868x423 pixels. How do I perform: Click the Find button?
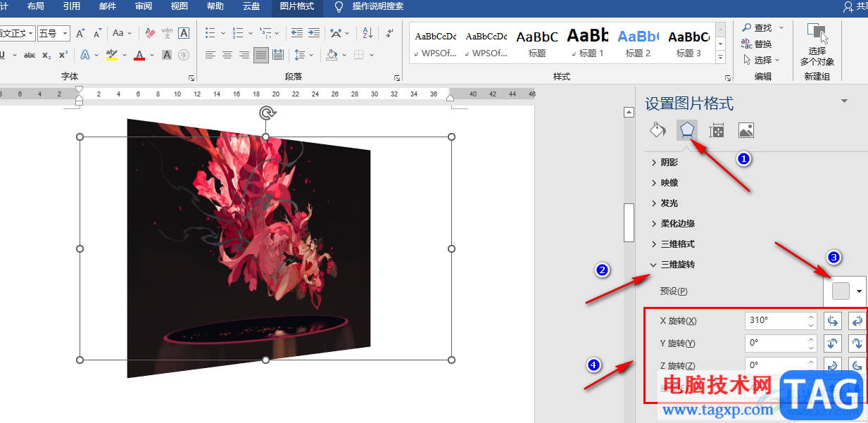757,27
